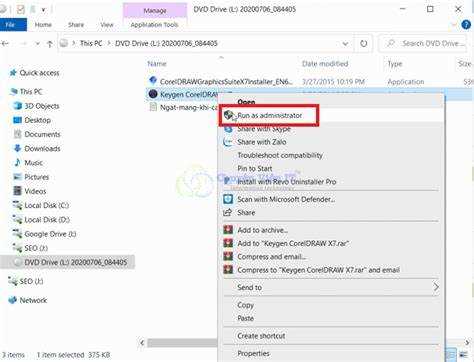
Task: Click the Microsoft Defender shield icon
Action: pyautogui.click(x=228, y=199)
